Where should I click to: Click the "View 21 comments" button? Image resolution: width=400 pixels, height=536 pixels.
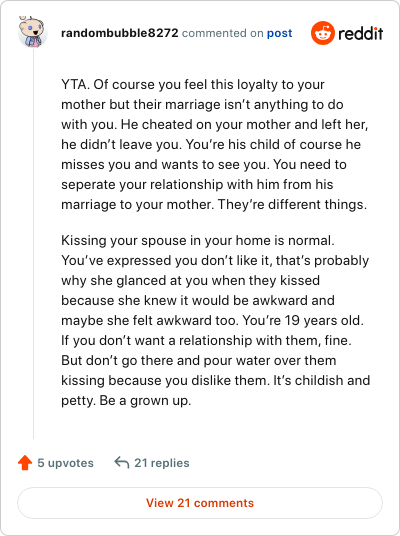click(200, 503)
